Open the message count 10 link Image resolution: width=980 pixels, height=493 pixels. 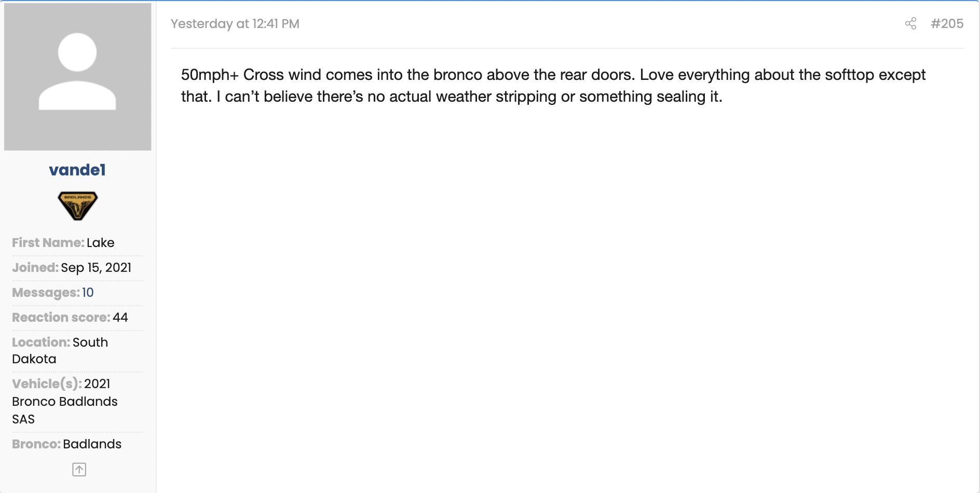click(88, 293)
